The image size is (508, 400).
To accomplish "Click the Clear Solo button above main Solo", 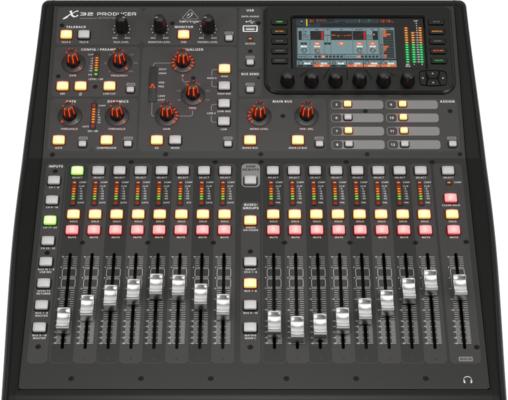I will point(451,198).
